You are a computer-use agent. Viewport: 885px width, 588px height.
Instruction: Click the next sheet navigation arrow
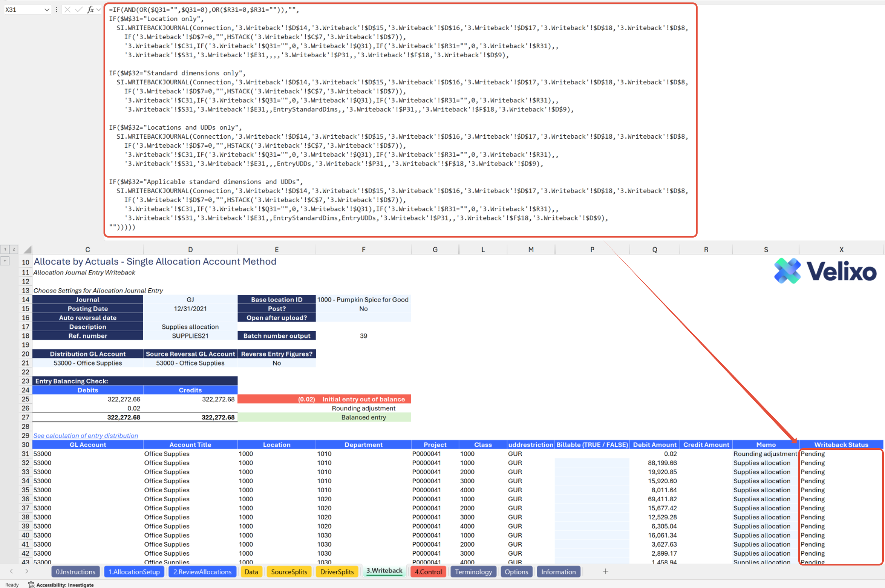point(27,571)
